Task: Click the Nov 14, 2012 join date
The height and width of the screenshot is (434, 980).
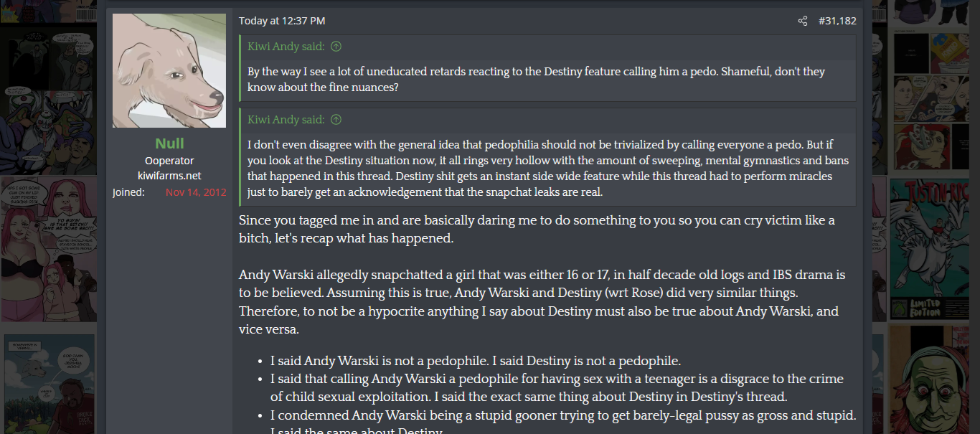Action: [x=196, y=192]
